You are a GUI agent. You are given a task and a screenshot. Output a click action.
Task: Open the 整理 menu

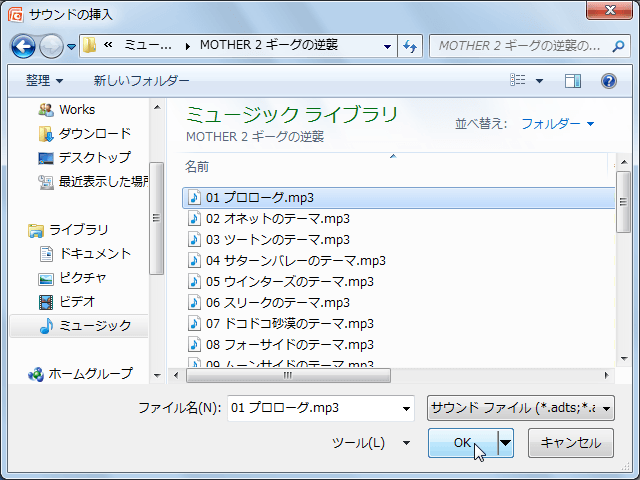pyautogui.click(x=44, y=80)
